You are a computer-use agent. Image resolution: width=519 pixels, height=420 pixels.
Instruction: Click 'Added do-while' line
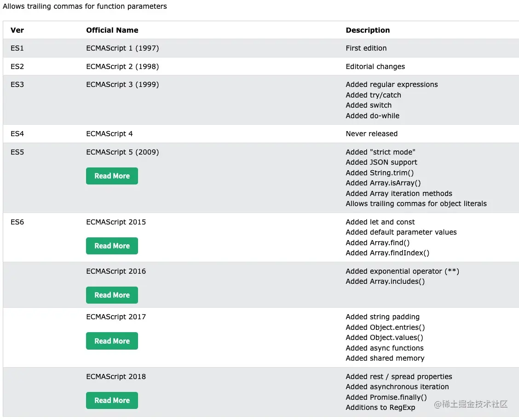[x=372, y=116]
